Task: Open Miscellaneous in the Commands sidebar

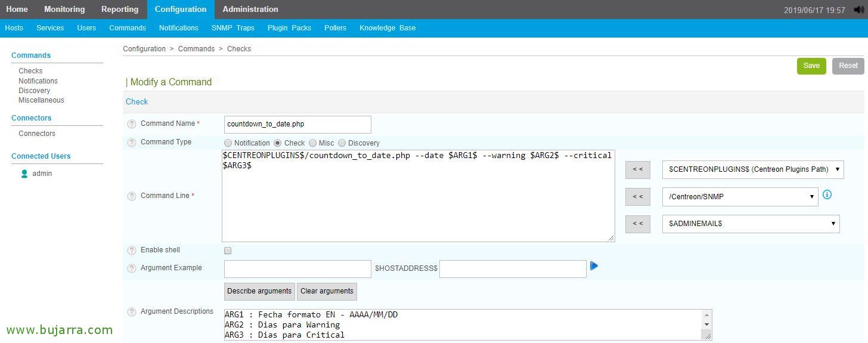Action: coord(41,100)
